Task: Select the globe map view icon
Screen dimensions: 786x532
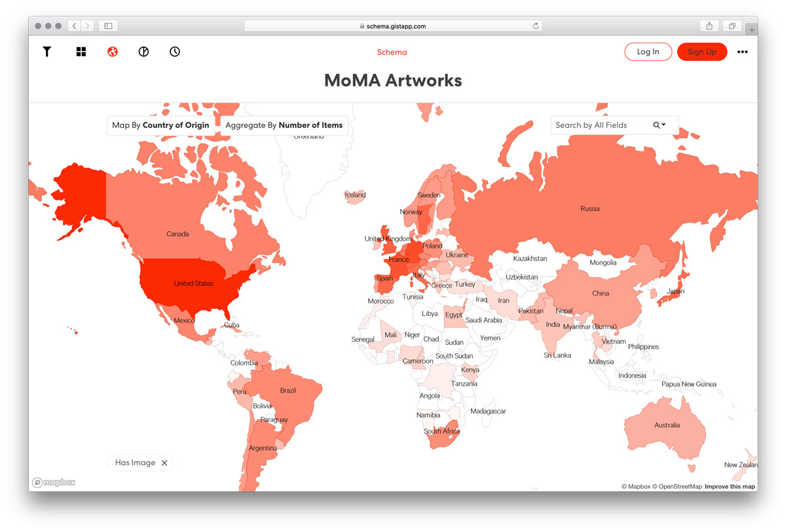Action: (113, 52)
